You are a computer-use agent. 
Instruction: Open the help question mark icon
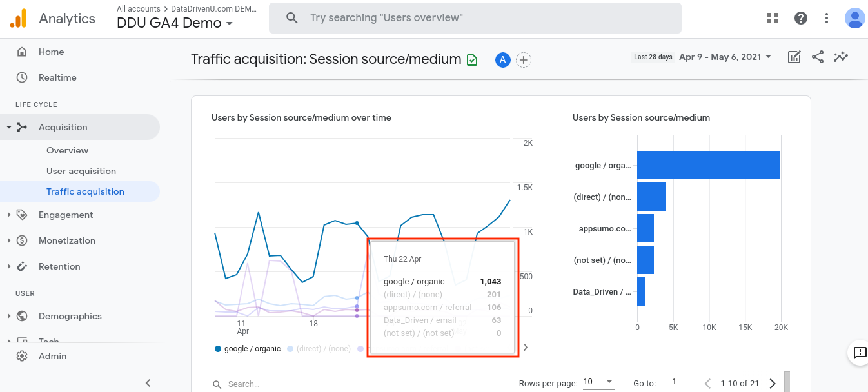pyautogui.click(x=801, y=18)
